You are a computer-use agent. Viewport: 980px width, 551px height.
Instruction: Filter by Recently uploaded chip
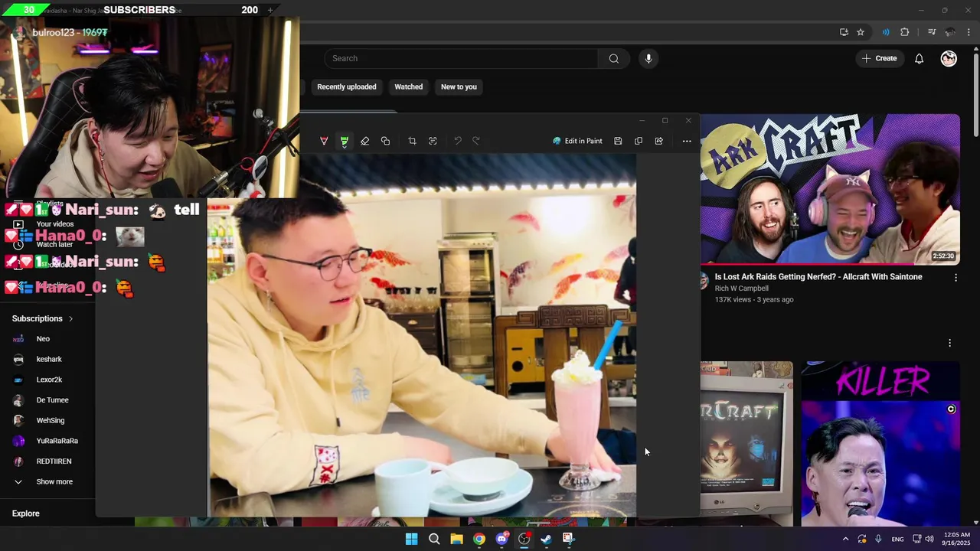coord(347,86)
